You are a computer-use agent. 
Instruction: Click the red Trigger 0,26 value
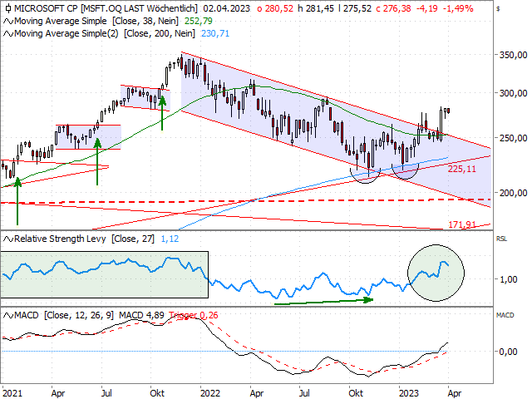click(194, 315)
